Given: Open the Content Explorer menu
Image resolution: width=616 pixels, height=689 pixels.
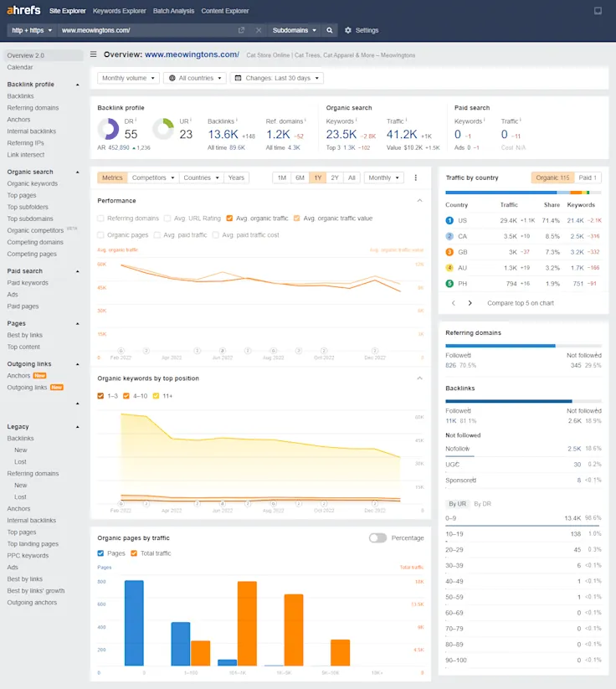Looking at the screenshot, I should coord(225,11).
